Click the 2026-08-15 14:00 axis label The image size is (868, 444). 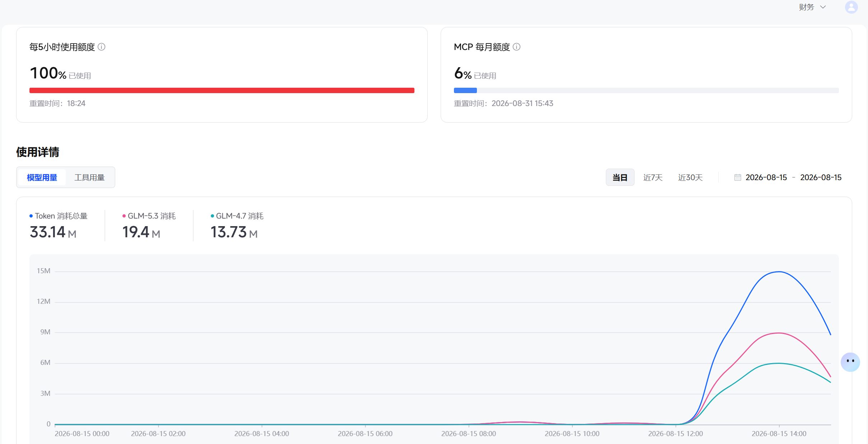779,434
